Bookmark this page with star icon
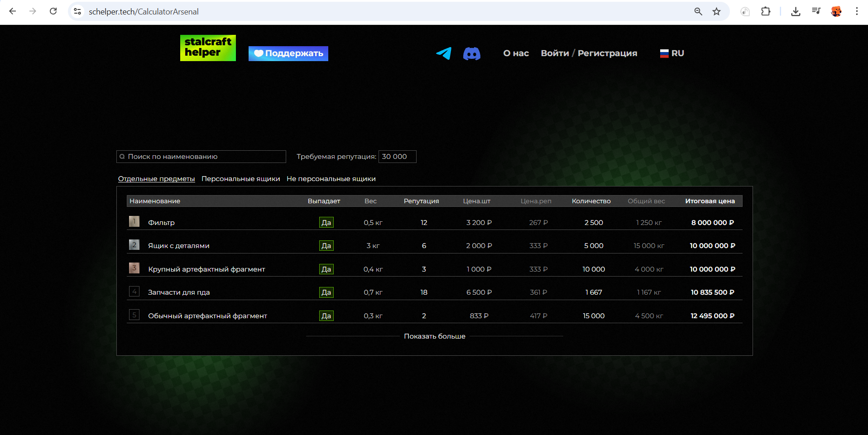The width and height of the screenshot is (868, 435). tap(716, 12)
